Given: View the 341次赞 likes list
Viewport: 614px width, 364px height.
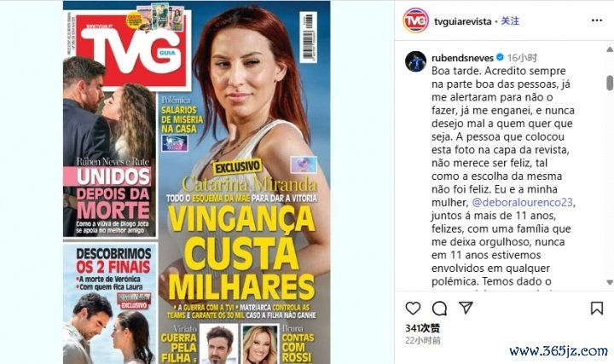Looking at the screenshot, I should point(422,328).
